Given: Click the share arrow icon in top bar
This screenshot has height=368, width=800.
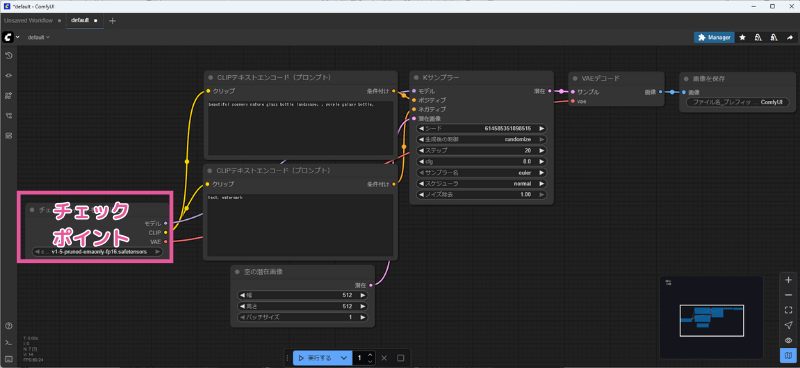Looking at the screenshot, I should point(790,37).
